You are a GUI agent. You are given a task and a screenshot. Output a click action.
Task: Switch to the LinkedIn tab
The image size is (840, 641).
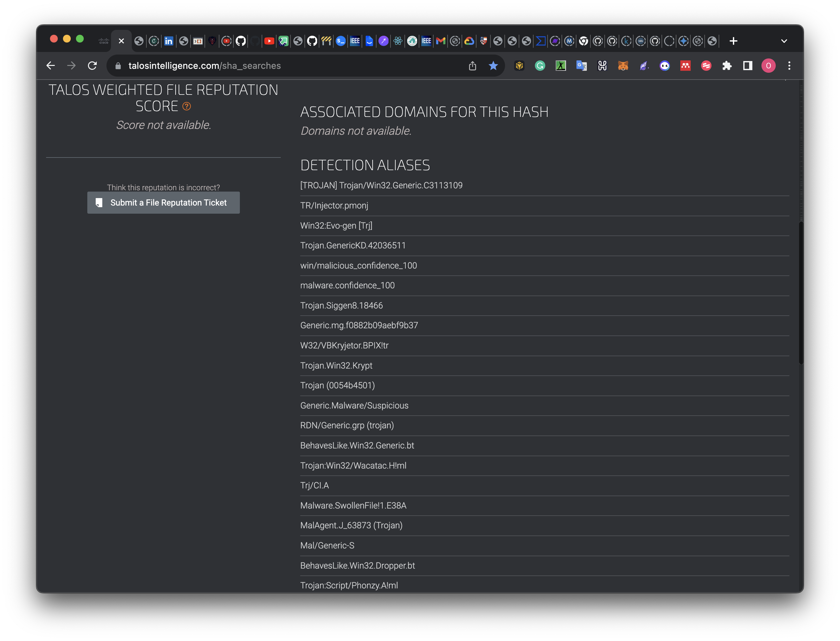[x=168, y=41]
